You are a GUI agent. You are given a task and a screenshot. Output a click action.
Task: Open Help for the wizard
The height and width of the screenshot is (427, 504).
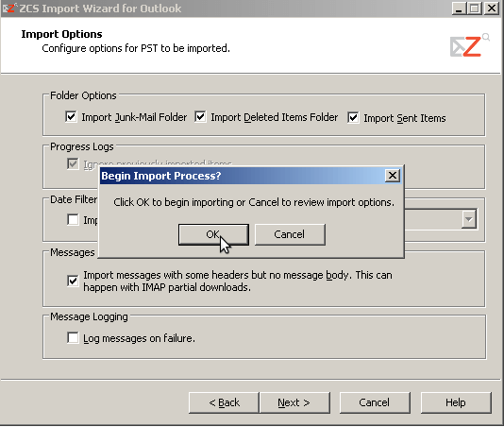pyautogui.click(x=456, y=402)
